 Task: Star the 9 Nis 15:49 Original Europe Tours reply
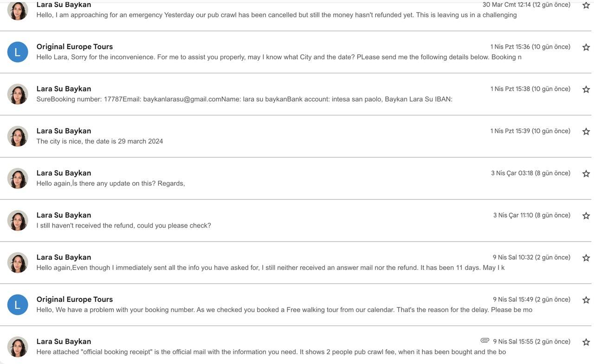click(x=586, y=300)
